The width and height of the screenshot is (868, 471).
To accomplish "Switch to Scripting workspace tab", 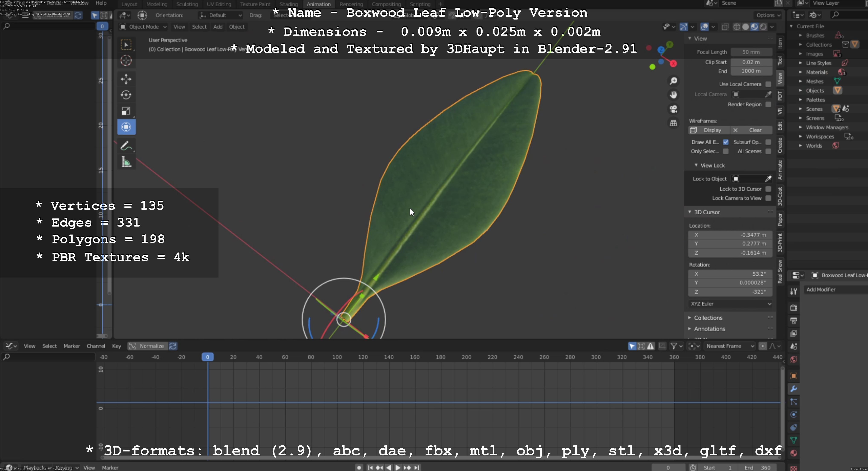I will [420, 4].
